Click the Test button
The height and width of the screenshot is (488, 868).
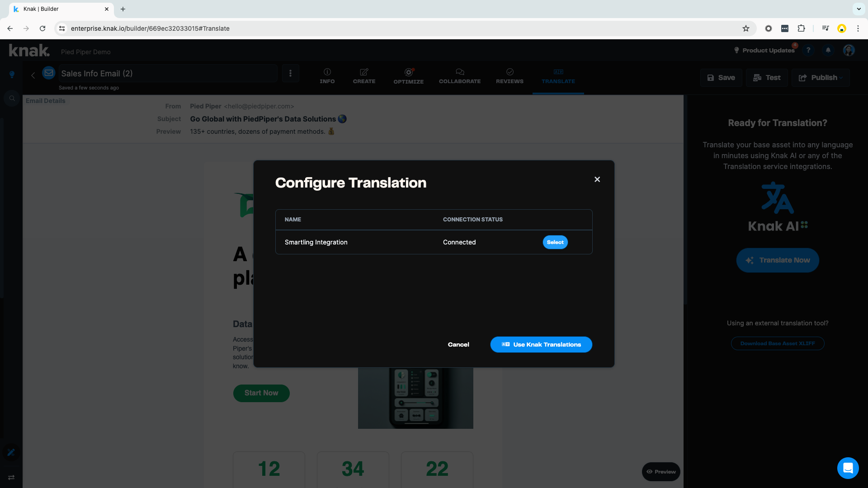[x=767, y=78]
